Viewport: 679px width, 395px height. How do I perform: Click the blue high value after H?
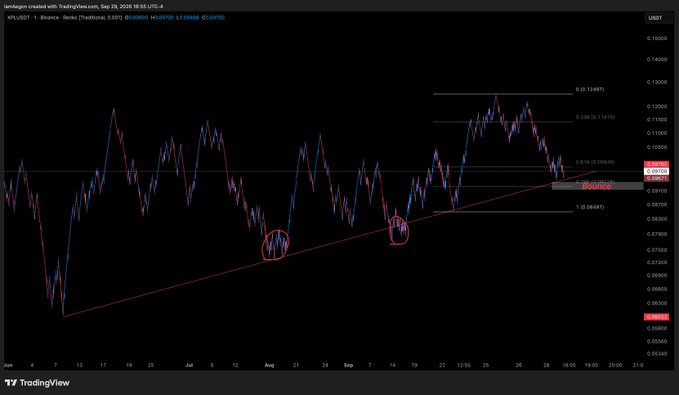[164, 18]
